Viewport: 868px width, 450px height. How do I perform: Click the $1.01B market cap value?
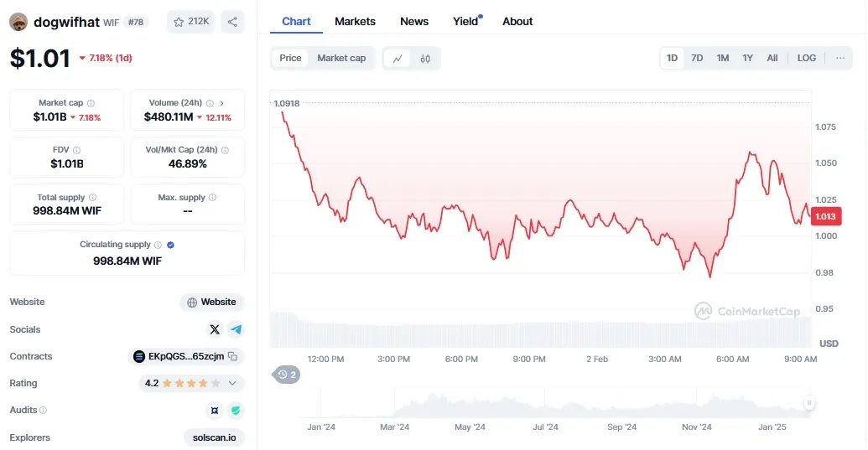pos(49,117)
